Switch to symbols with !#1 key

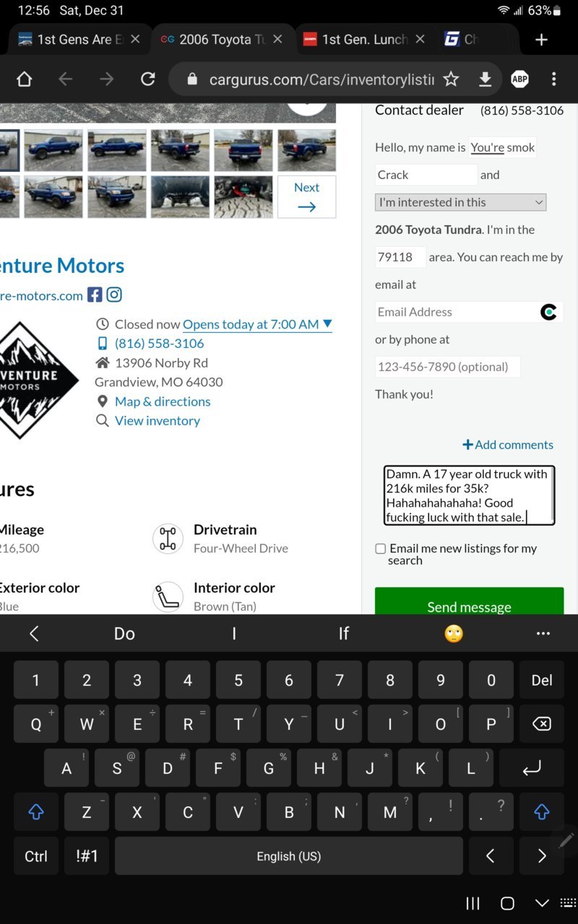click(87, 856)
